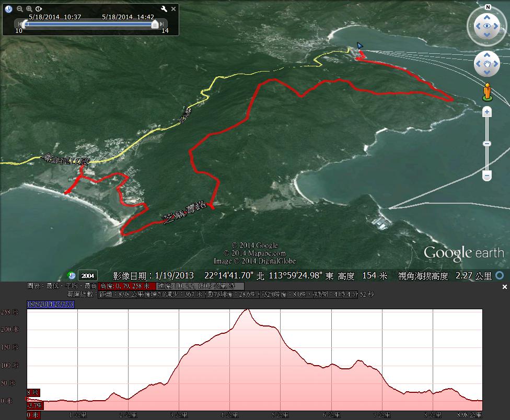
Task: Look down with the look joystick
Action: (487, 35)
